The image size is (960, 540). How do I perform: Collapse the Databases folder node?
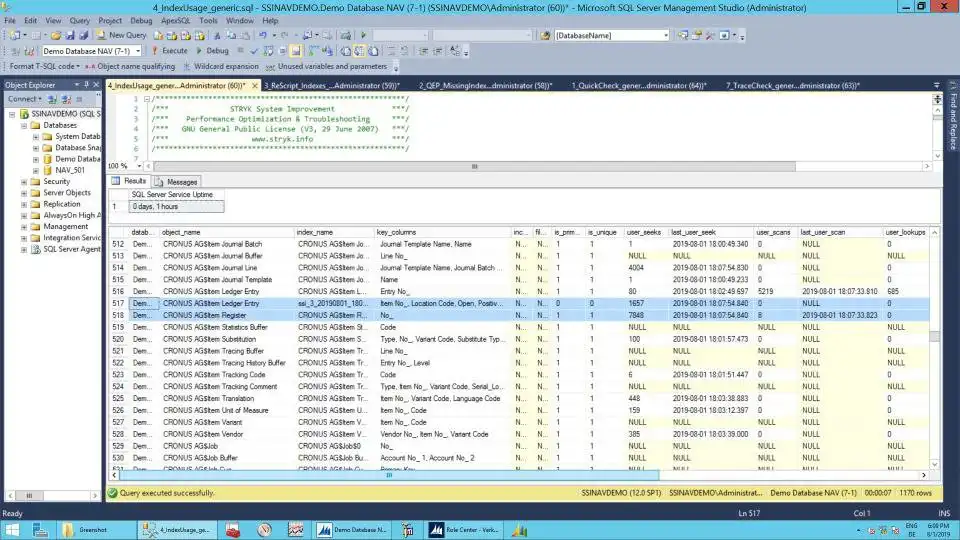tap(24, 126)
